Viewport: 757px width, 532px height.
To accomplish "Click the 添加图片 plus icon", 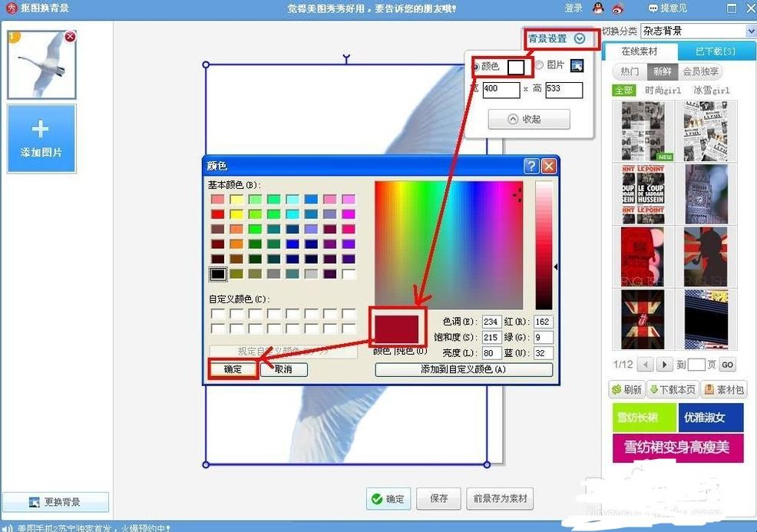I will pos(40,129).
